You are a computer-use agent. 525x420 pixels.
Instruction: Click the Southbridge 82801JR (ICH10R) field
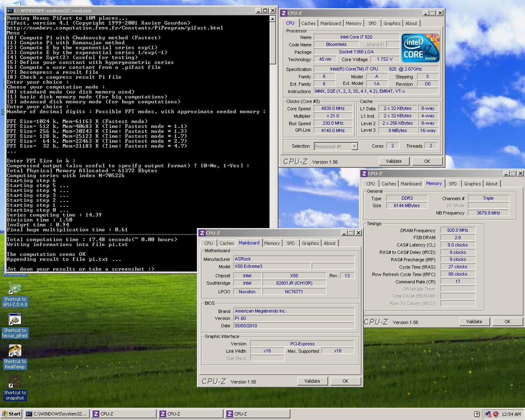click(x=294, y=283)
